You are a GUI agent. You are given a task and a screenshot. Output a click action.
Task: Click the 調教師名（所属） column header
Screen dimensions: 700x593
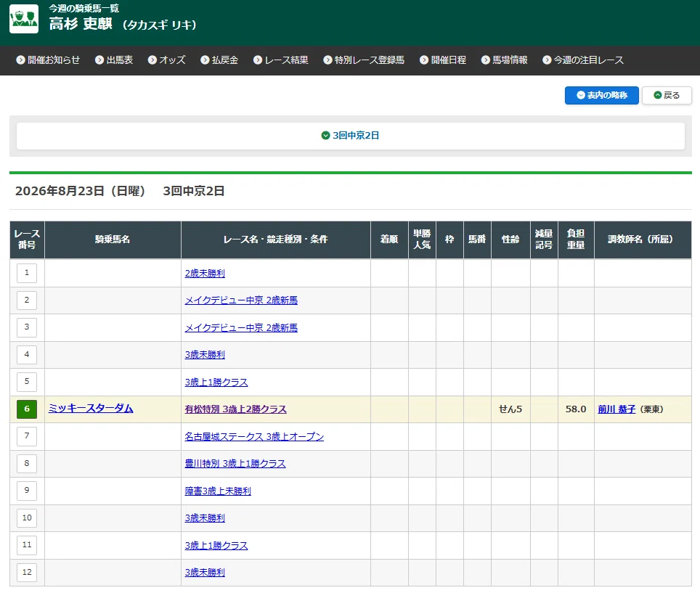tap(643, 240)
